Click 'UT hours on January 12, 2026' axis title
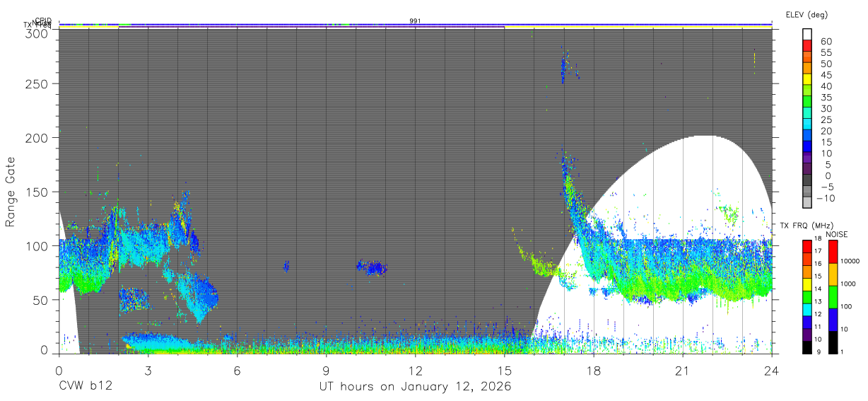 [x=415, y=387]
